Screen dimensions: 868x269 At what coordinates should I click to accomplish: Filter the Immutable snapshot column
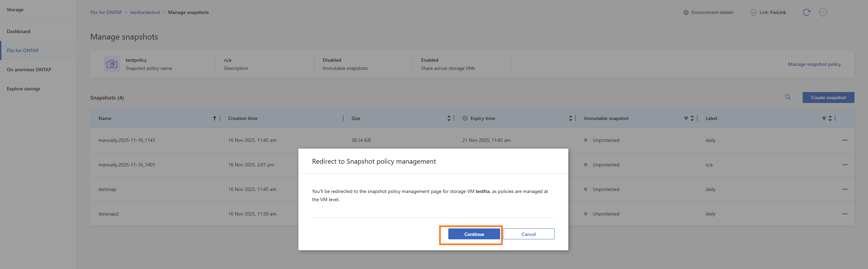coord(686,118)
